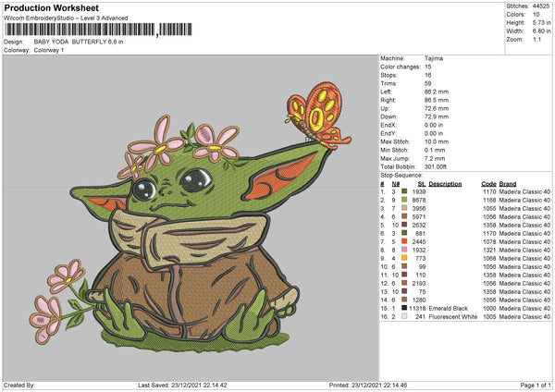Select the Down value 72.9 mm

(x=437, y=116)
